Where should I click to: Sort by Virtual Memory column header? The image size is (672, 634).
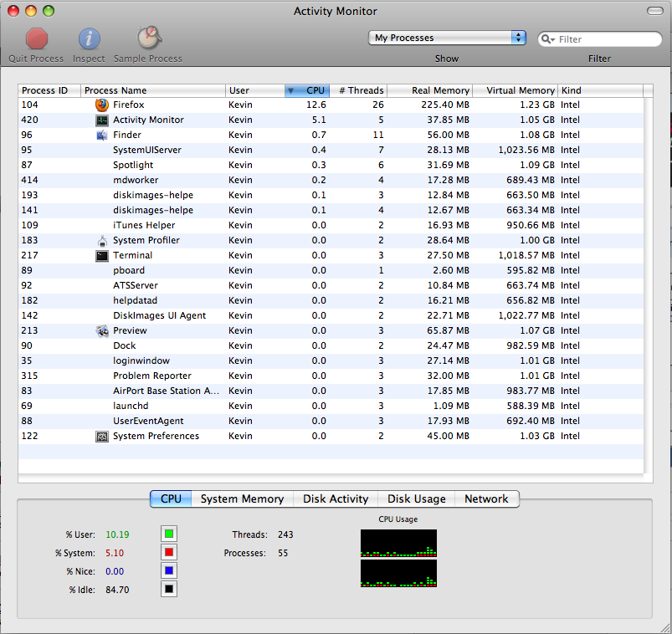pyautogui.click(x=516, y=90)
